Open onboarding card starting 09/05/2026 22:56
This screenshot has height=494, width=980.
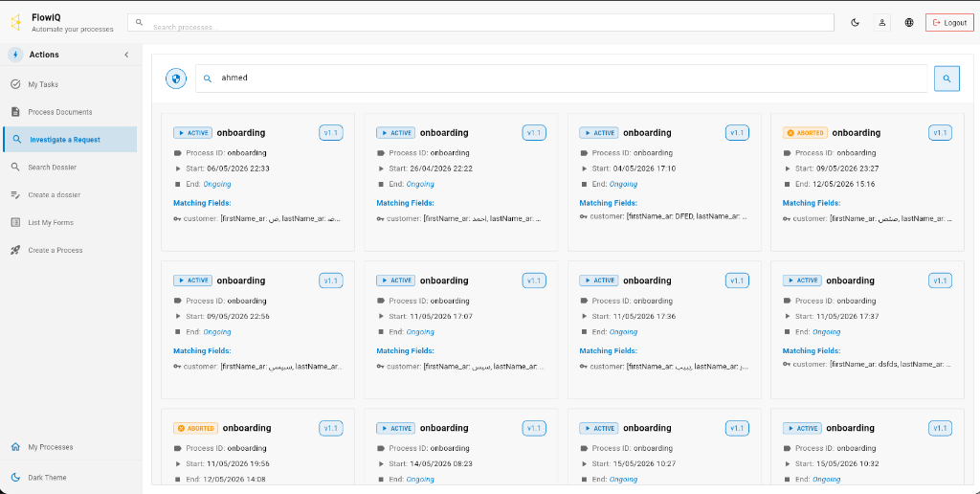pos(257,329)
